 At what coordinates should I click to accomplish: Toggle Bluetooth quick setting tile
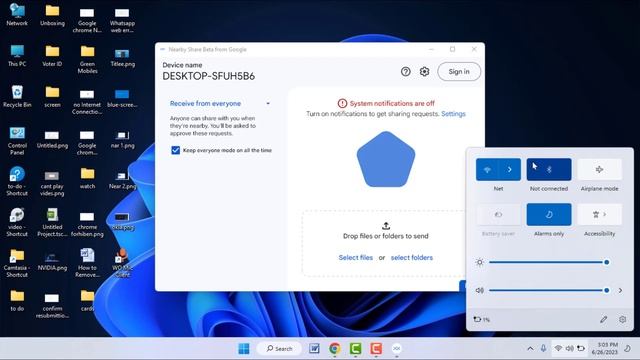tap(549, 169)
